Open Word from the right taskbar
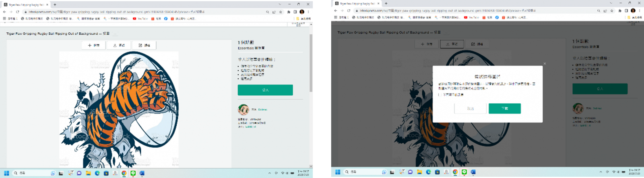 [473, 172]
